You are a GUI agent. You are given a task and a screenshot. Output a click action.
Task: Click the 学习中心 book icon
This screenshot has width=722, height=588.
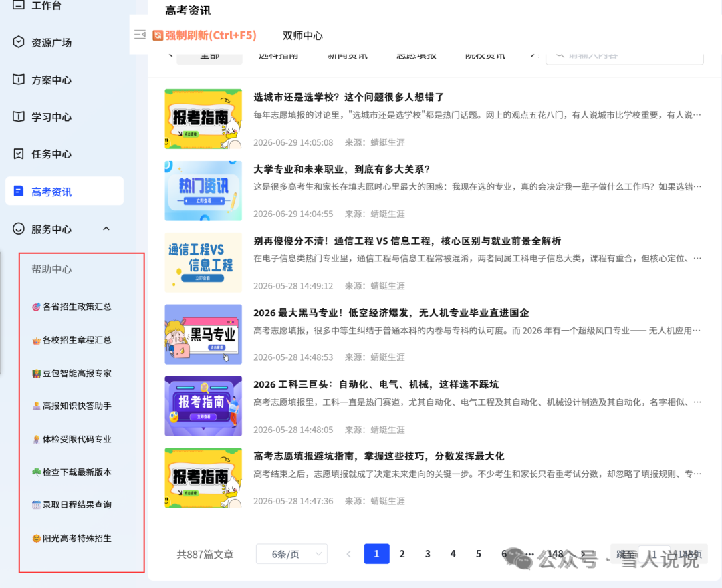pyautogui.click(x=19, y=116)
